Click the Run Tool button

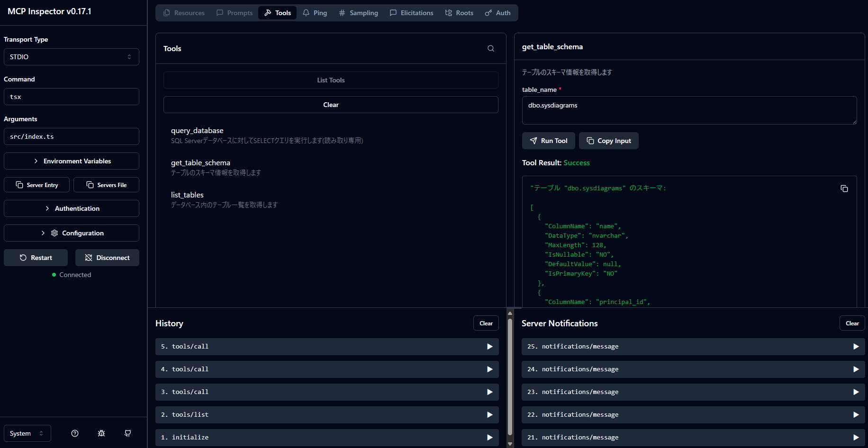(549, 141)
